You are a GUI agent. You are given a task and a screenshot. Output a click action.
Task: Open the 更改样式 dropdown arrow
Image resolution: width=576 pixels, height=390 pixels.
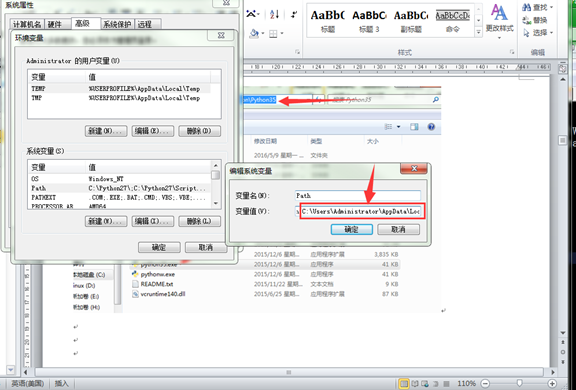[x=499, y=38]
